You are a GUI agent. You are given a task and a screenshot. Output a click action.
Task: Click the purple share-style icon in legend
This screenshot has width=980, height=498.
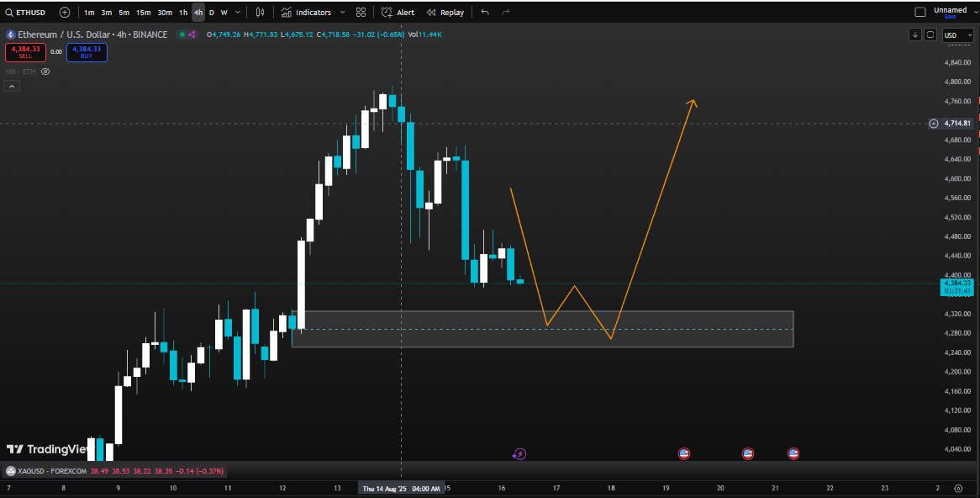192,34
